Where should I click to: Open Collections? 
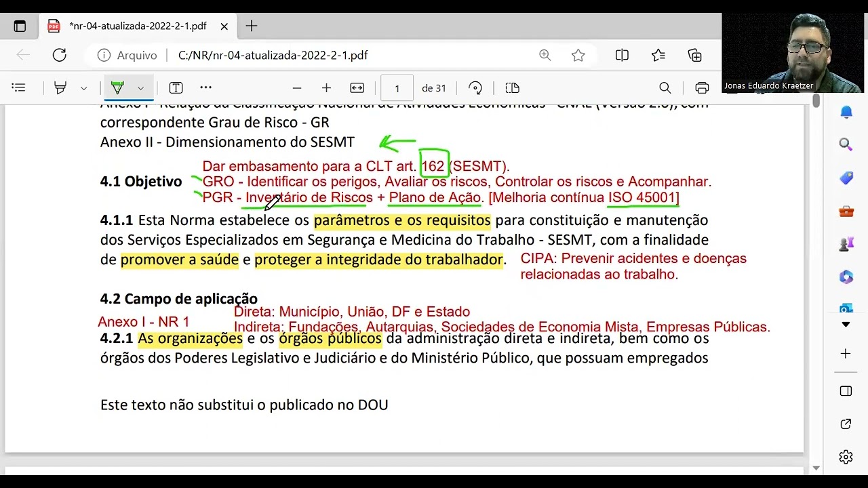tap(695, 56)
